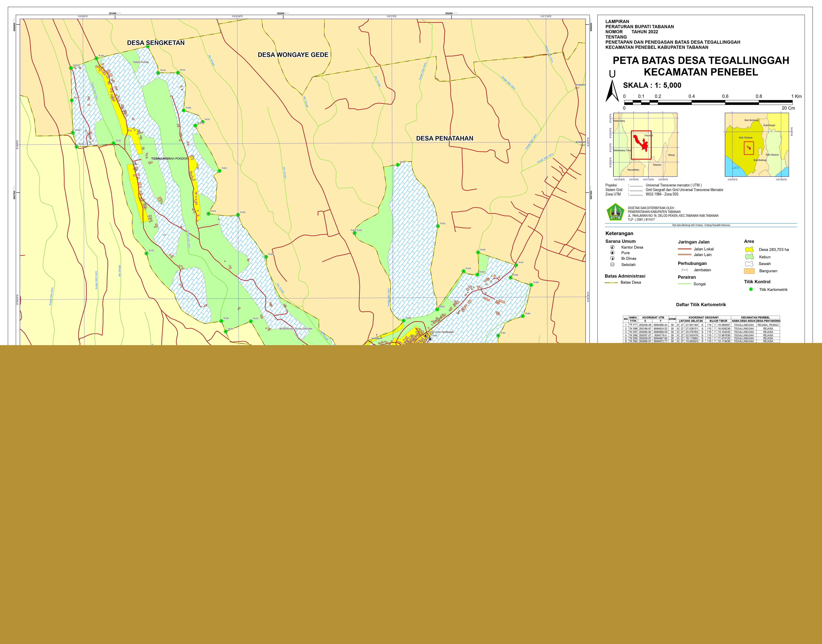
Task: Click the Sekolah book legend symbol
Action: pos(612,264)
